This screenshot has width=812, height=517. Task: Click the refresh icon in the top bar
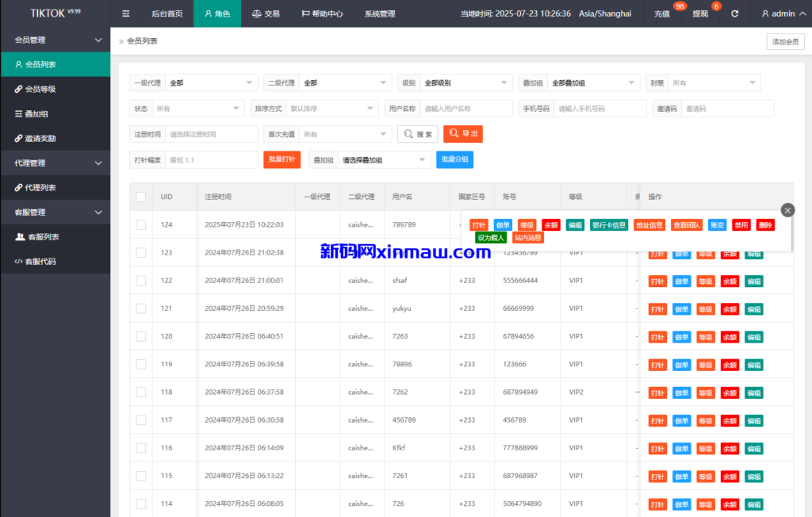tap(735, 13)
